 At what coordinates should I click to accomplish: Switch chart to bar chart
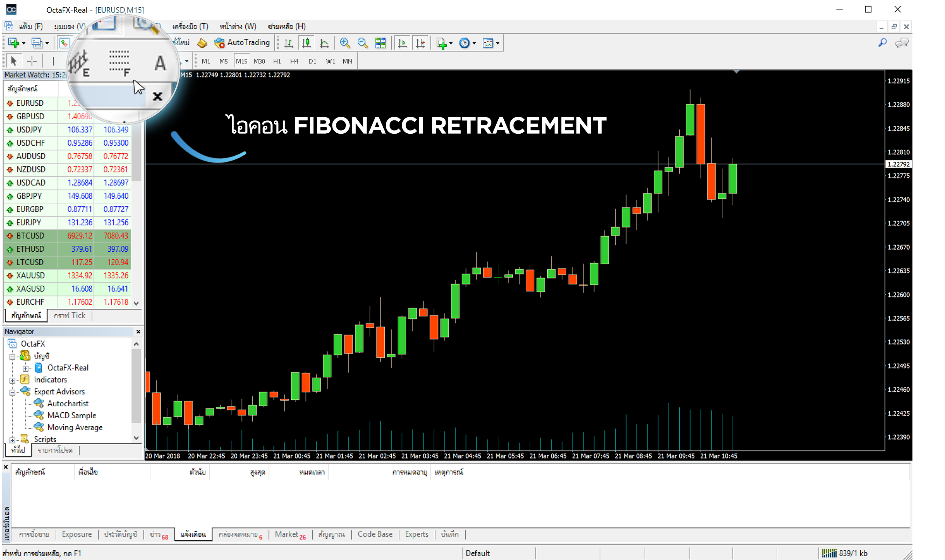point(289,43)
